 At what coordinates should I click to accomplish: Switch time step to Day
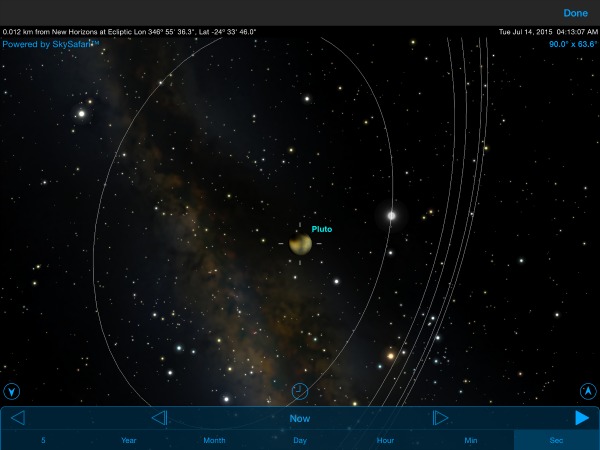tap(300, 440)
